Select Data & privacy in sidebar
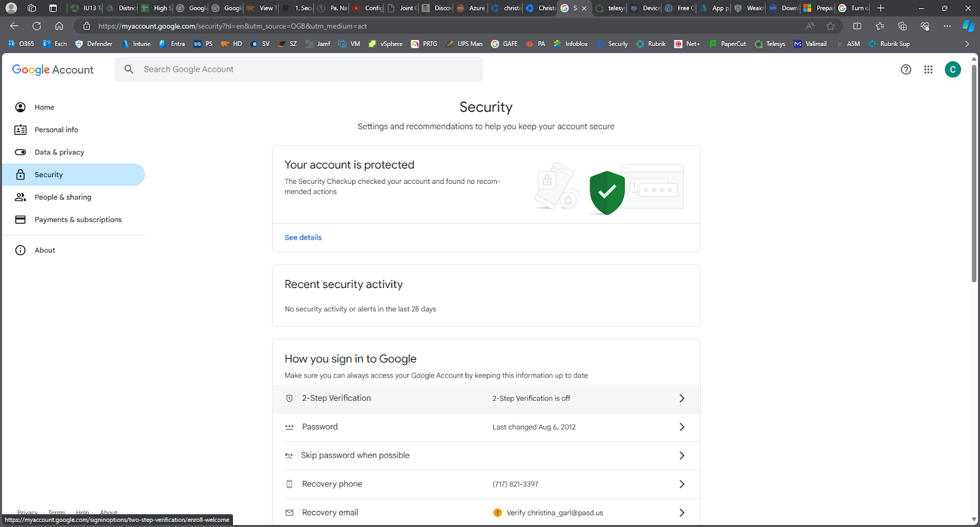The height and width of the screenshot is (527, 980). tap(73, 152)
